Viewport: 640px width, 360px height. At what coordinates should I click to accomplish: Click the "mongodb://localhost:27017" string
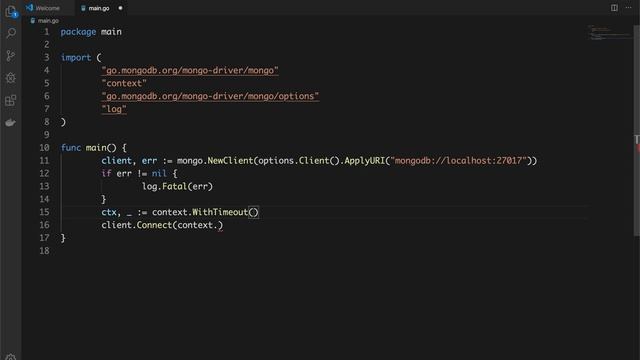[x=458, y=161]
